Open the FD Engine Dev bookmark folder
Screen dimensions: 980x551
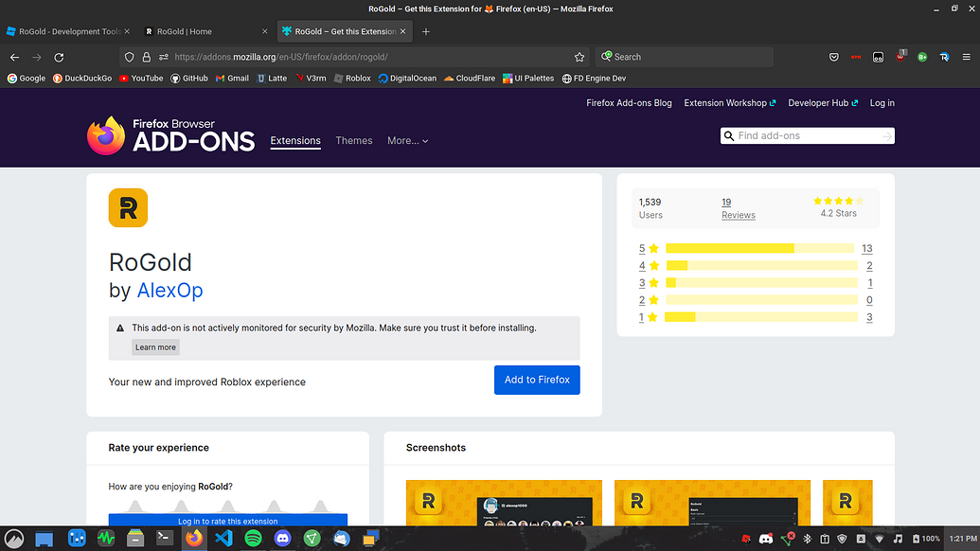click(x=595, y=79)
